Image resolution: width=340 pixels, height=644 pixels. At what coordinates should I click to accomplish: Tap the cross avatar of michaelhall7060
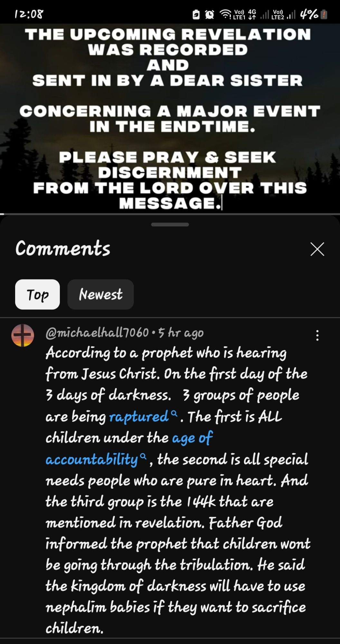(23, 335)
